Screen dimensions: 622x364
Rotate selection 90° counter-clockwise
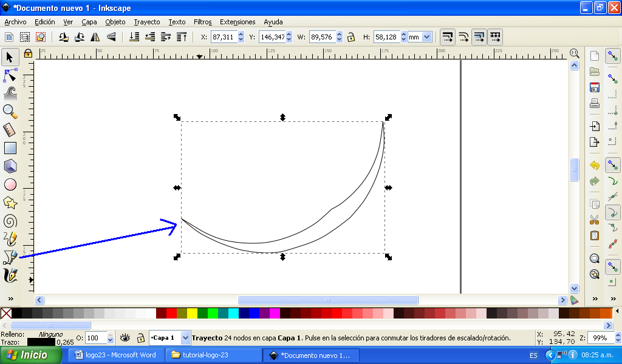coord(63,37)
